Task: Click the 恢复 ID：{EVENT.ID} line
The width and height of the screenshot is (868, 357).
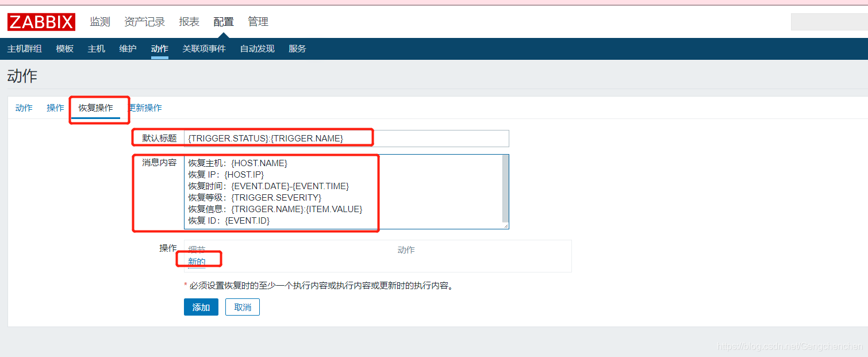Action: click(229, 221)
